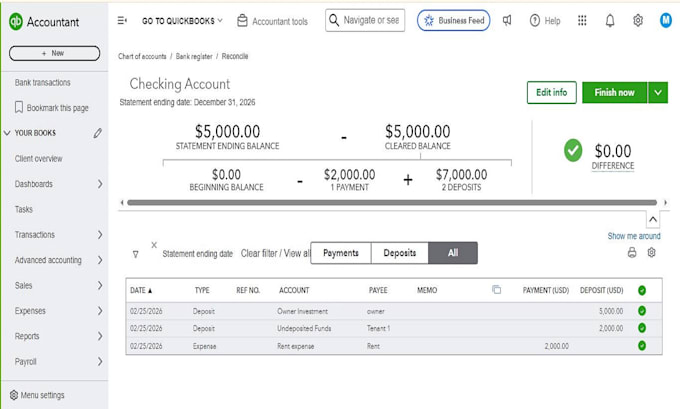This screenshot has height=409, width=680.
Task: Open the notifications bell icon
Action: (x=610, y=20)
